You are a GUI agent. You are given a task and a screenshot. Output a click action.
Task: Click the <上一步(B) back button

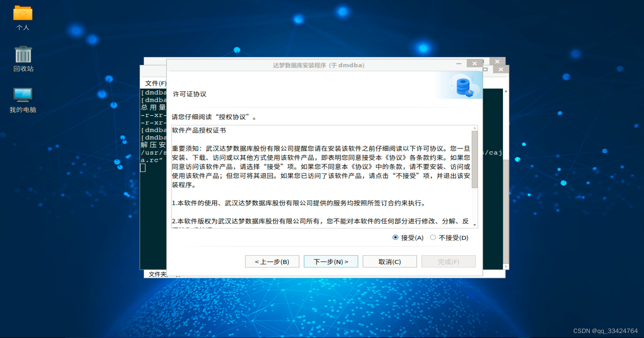pos(272,262)
